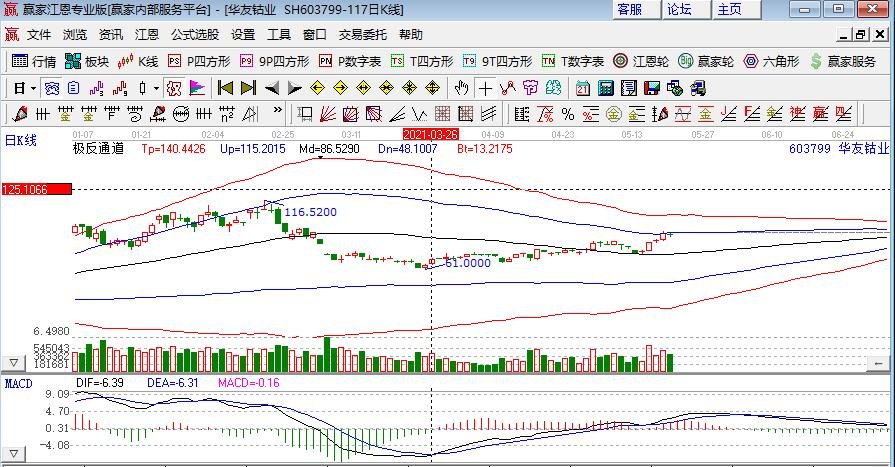Select the red 赢 line tool
895x467 pixels.
pos(820,114)
